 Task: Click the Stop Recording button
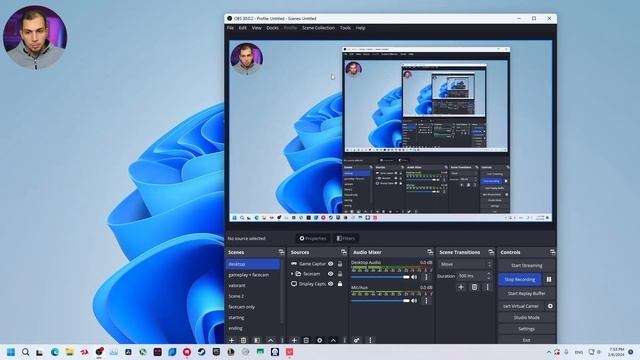pos(520,280)
